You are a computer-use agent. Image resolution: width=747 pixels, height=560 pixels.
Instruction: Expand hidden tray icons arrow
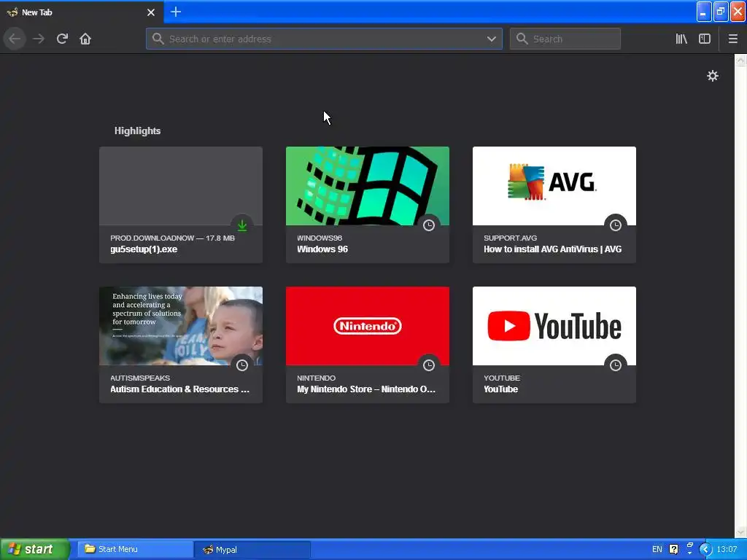[x=705, y=549]
